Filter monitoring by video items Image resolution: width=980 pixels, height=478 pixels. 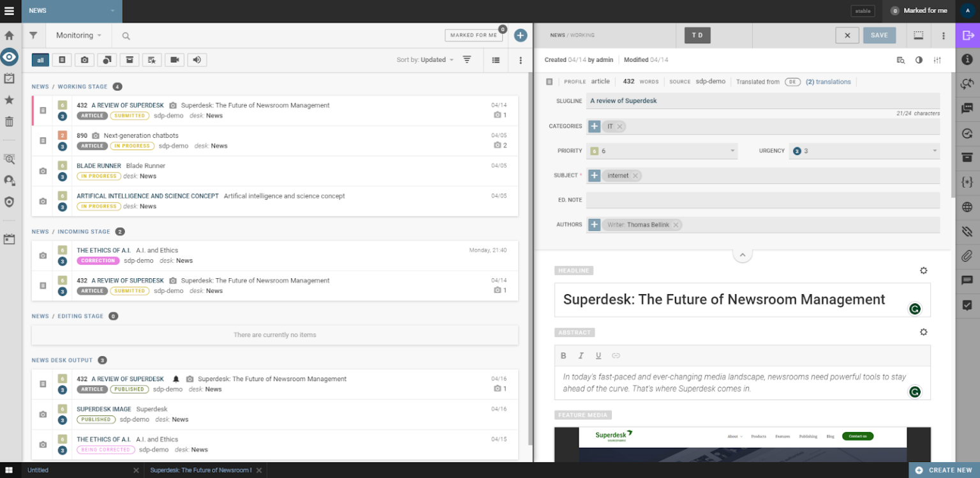click(174, 59)
